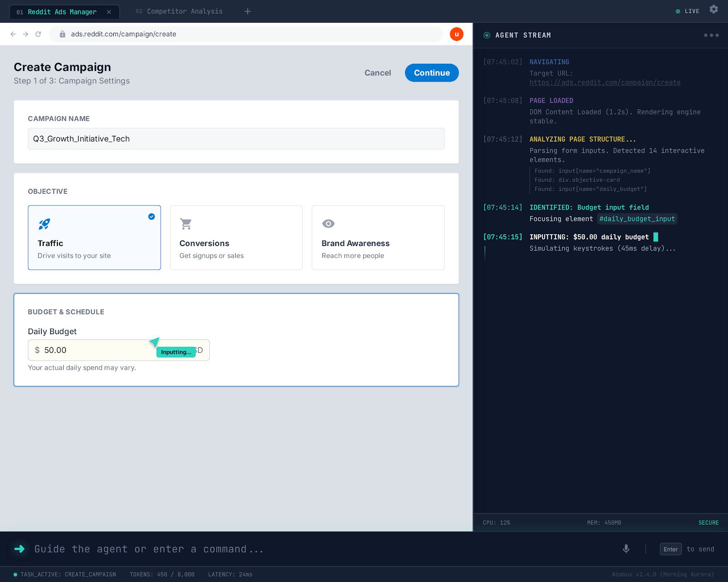
Task: Click the Continue button
Action: coord(432,73)
